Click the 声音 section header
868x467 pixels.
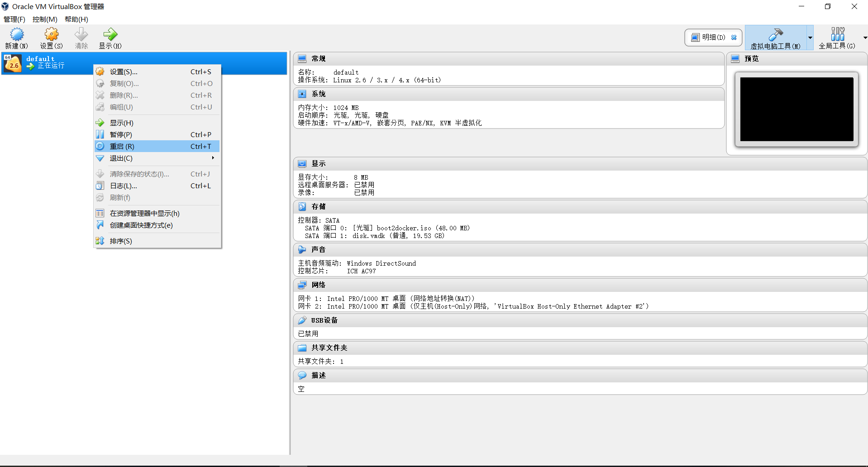[x=580, y=250]
